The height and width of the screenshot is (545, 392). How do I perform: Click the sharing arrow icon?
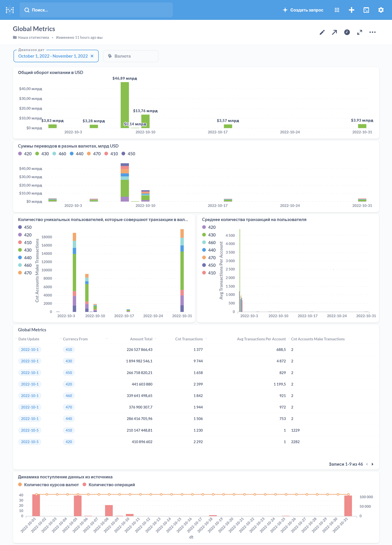(x=334, y=32)
